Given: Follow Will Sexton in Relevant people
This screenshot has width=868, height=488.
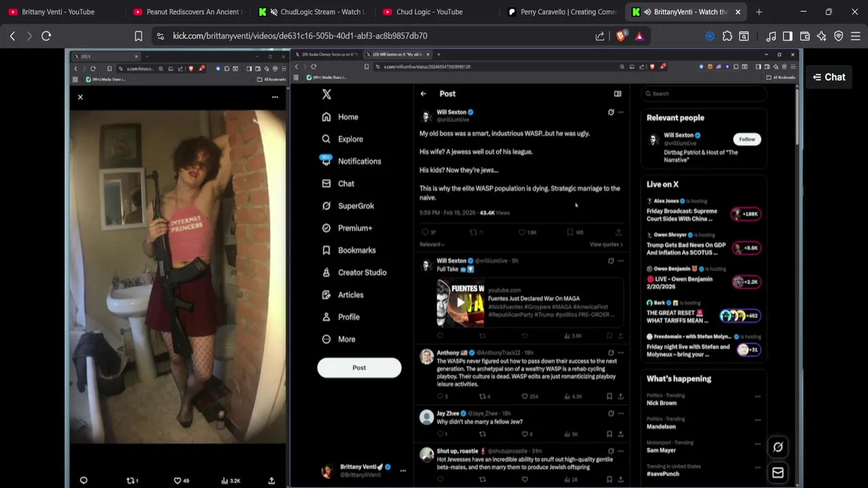Looking at the screenshot, I should 747,139.
